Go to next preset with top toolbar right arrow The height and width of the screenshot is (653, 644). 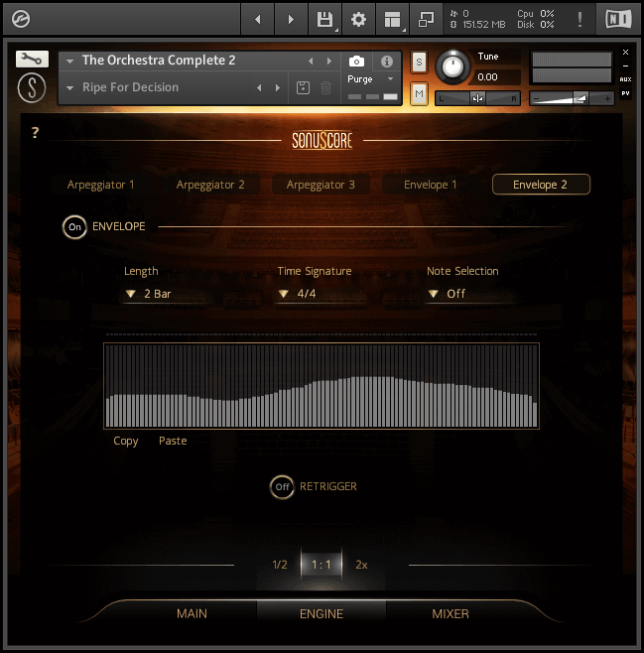click(291, 19)
